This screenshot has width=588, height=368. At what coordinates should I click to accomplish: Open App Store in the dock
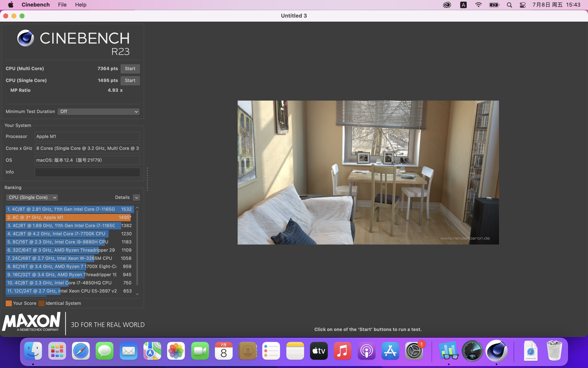click(390, 351)
